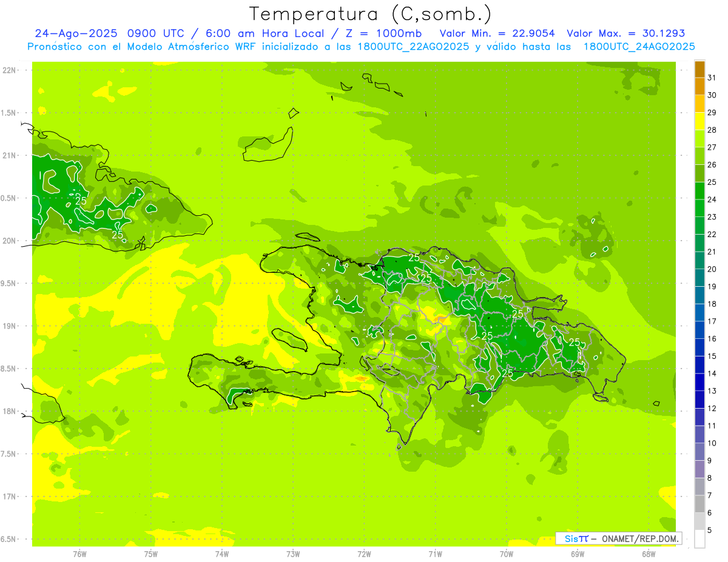Click the "18N" latitude label
Viewport: 728px width, 562px height.
pyautogui.click(x=9, y=411)
